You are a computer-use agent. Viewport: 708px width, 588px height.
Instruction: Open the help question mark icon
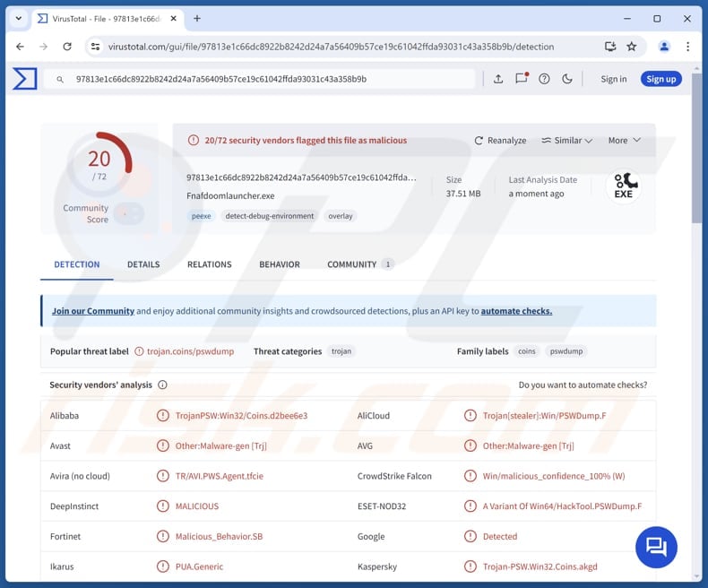544,79
